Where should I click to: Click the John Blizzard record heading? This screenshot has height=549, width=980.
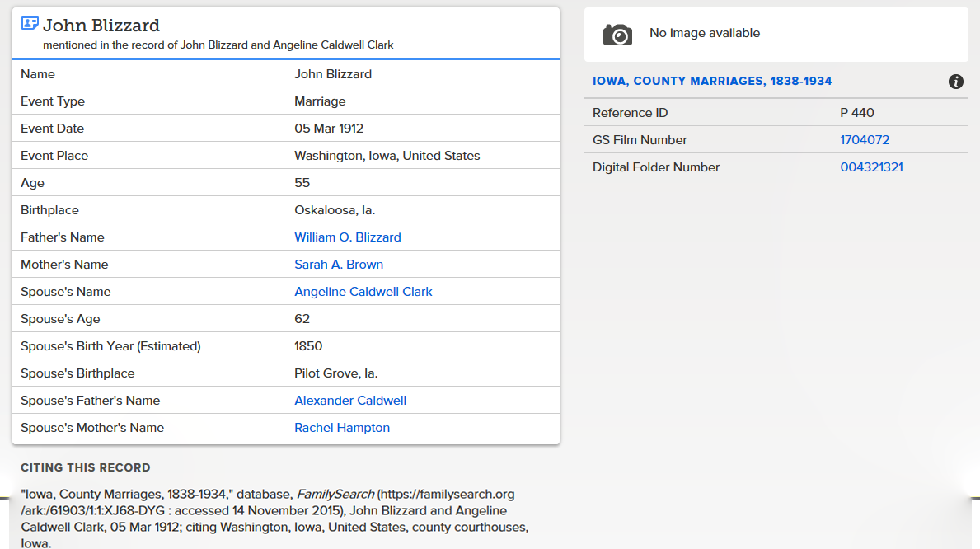101,26
